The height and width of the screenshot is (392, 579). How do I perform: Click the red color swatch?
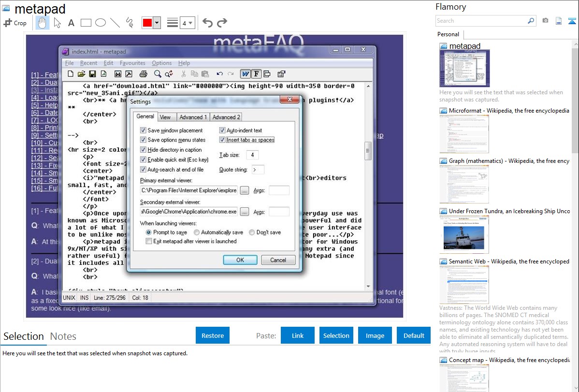147,23
